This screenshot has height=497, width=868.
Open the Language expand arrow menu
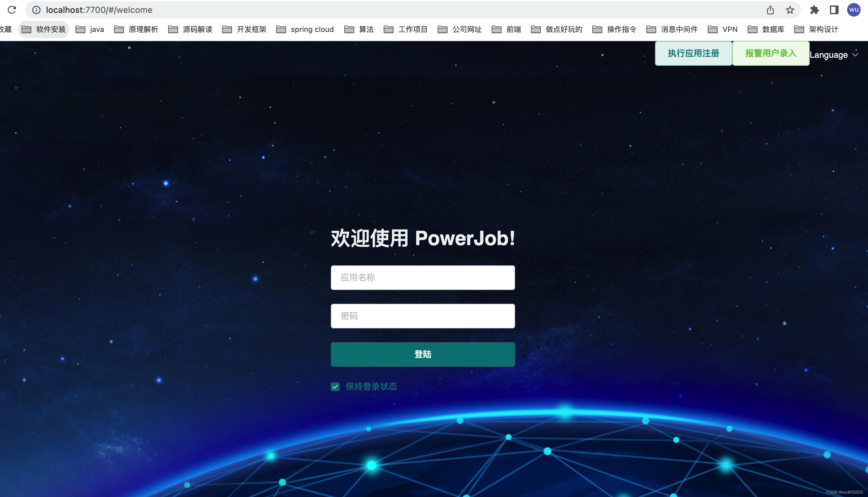pos(857,54)
